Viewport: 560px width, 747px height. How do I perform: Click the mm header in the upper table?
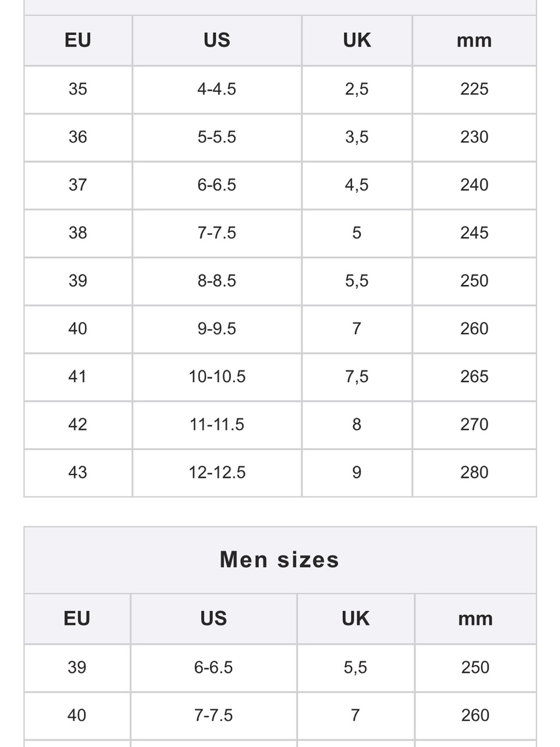pos(474,40)
